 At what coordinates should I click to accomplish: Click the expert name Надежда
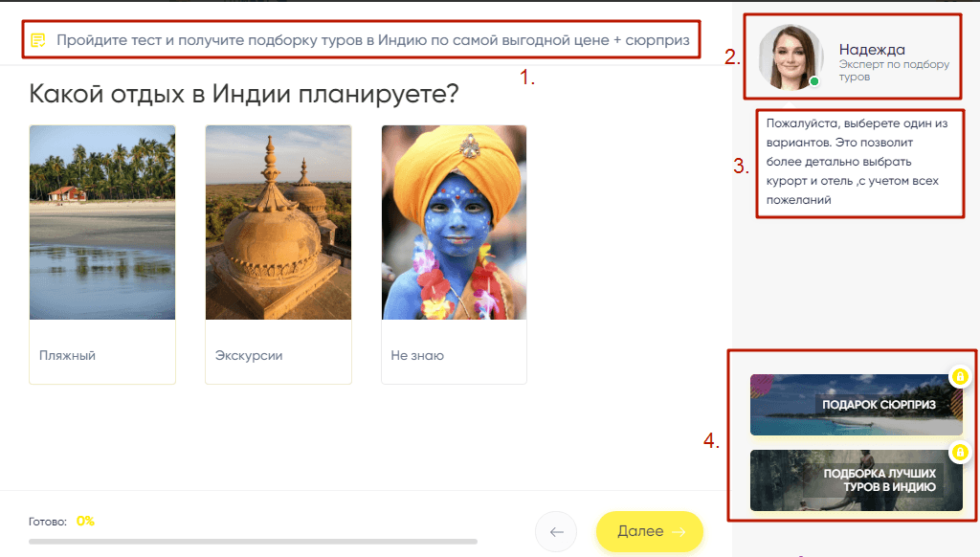(871, 50)
